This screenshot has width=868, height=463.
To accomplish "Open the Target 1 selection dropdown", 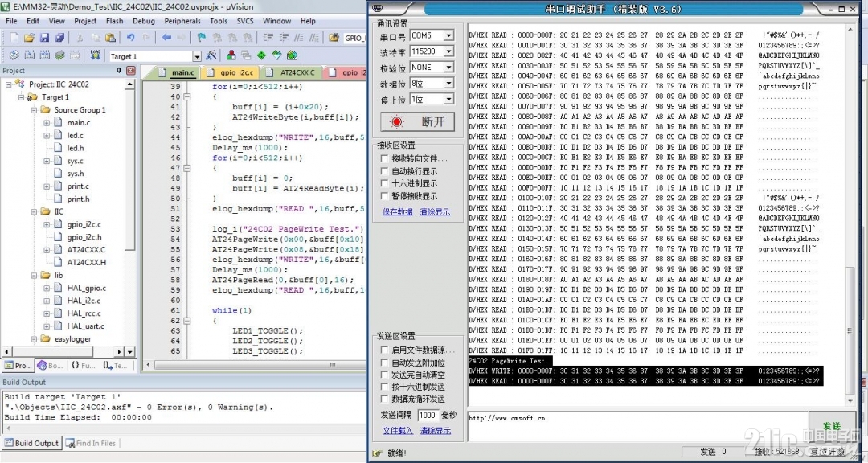I will coord(197,56).
